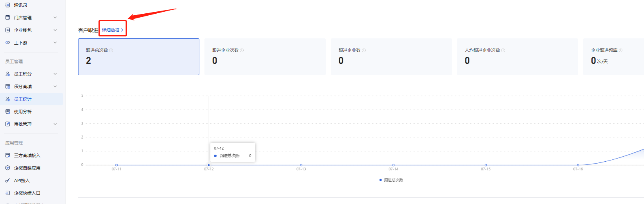Click the 07-12 data point on chart
The image size is (644, 204).
tap(209, 165)
